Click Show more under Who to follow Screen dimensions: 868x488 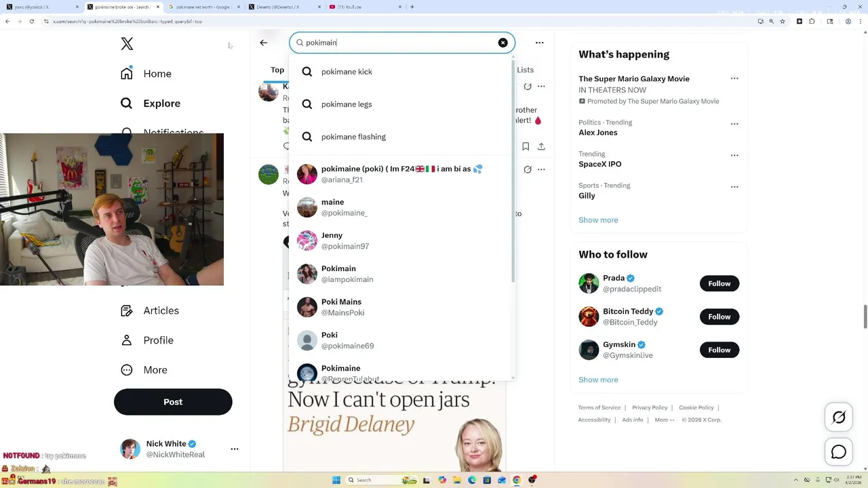[x=598, y=380]
